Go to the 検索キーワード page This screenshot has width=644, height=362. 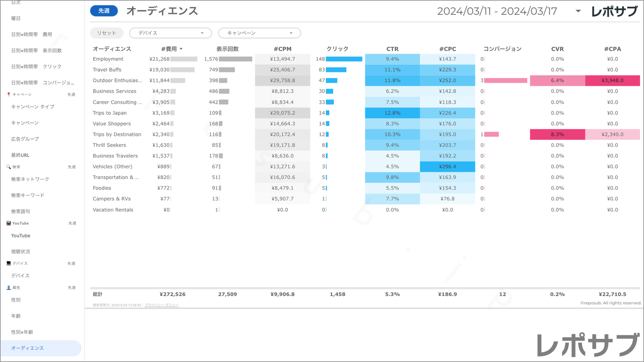coord(28,195)
